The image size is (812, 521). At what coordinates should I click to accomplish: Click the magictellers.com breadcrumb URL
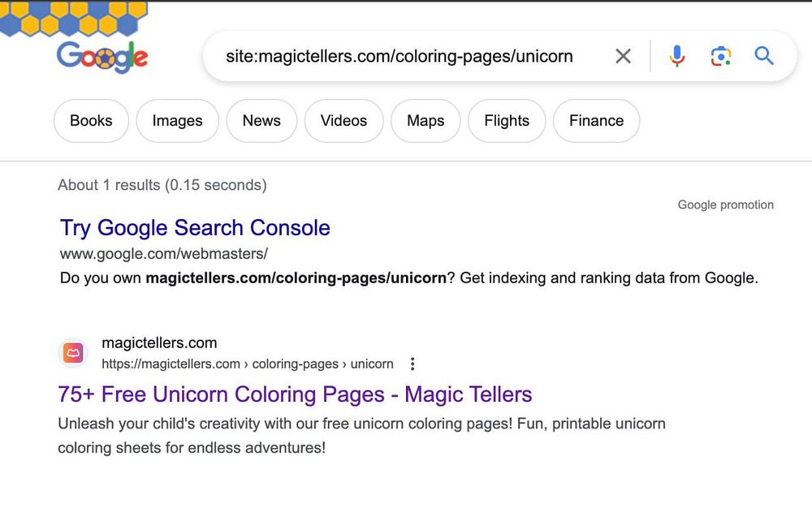click(x=248, y=364)
